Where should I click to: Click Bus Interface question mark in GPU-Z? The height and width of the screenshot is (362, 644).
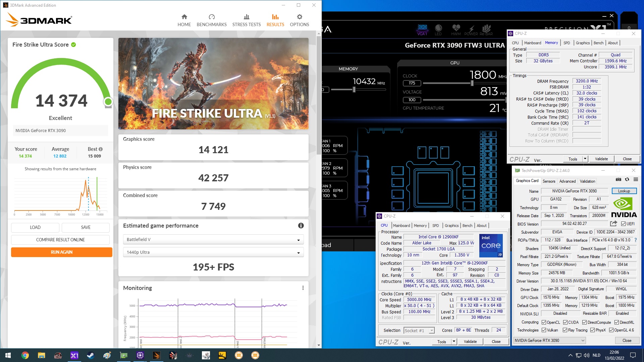[x=635, y=240]
